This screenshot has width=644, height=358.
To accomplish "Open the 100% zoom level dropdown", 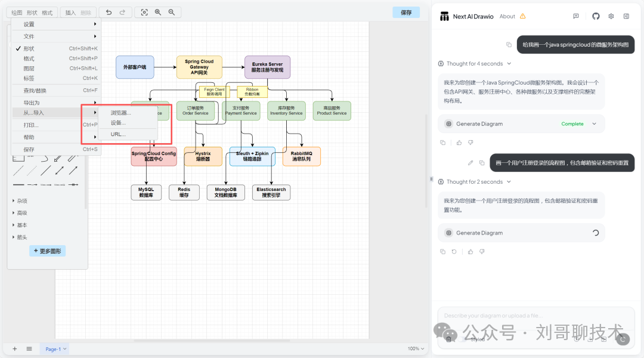I will pos(416,348).
